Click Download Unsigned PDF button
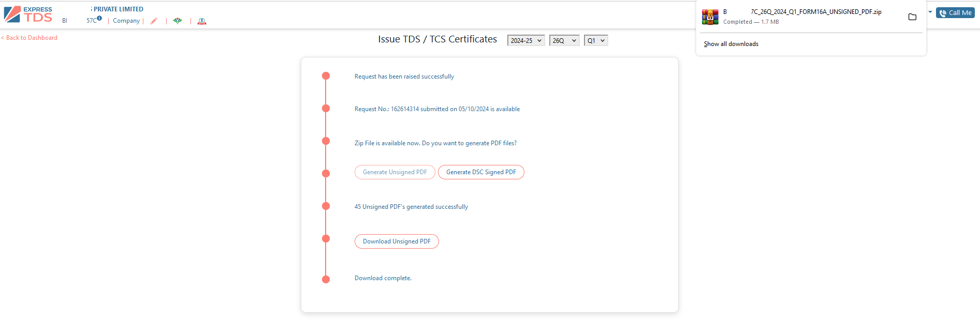This screenshot has height=321, width=980. [x=397, y=241]
